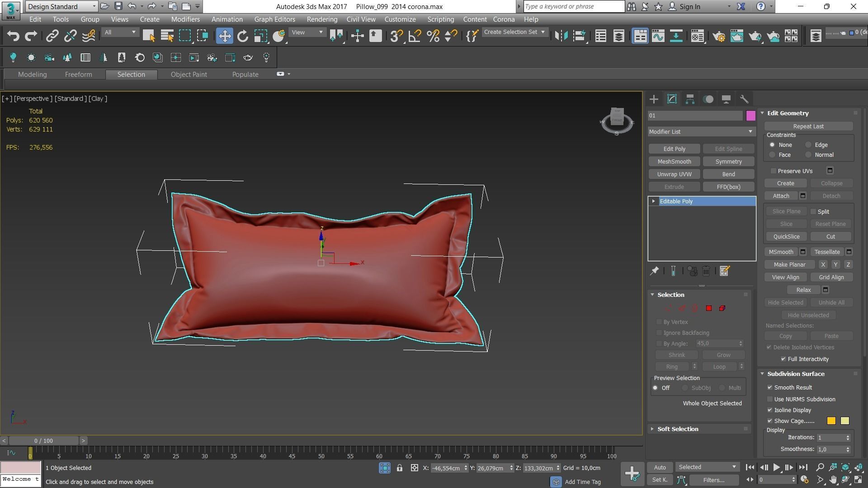Switch to Freeform ribbon tab
This screenshot has width=868, height=488.
coord(78,75)
